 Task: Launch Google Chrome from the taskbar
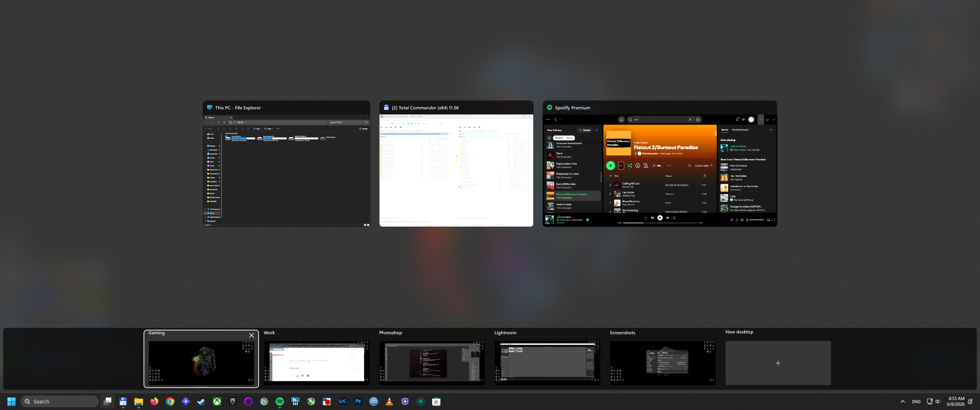170,401
